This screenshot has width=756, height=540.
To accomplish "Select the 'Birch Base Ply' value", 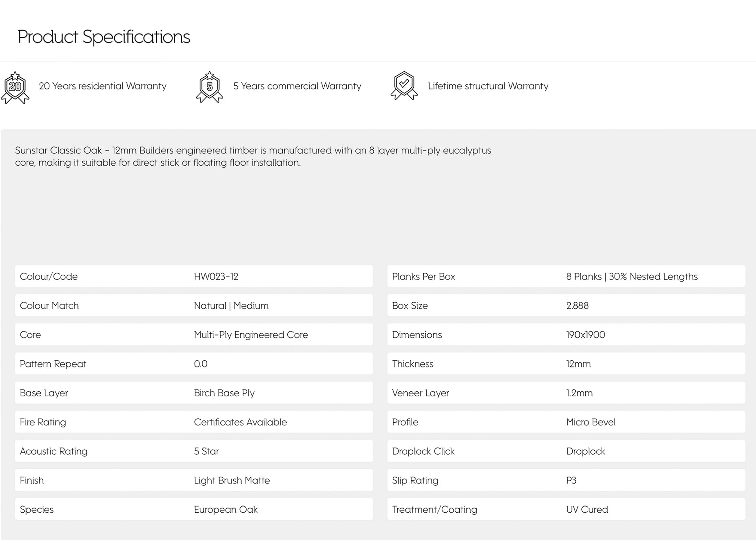I will coord(224,393).
